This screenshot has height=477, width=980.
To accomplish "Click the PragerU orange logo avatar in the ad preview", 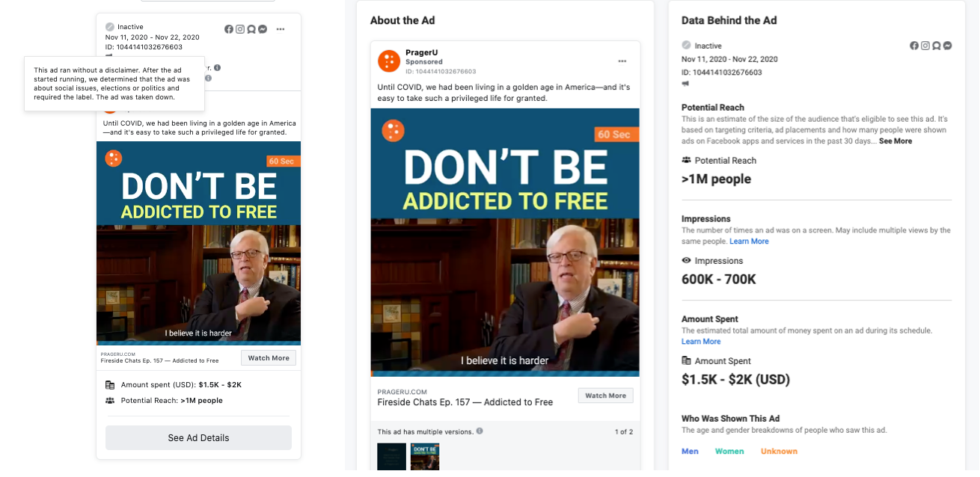I will [x=388, y=61].
